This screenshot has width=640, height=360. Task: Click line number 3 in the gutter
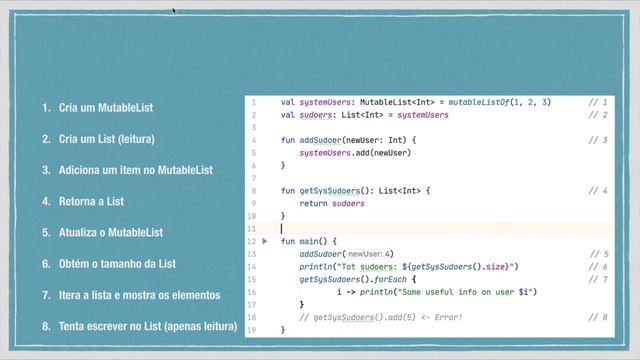(254, 128)
